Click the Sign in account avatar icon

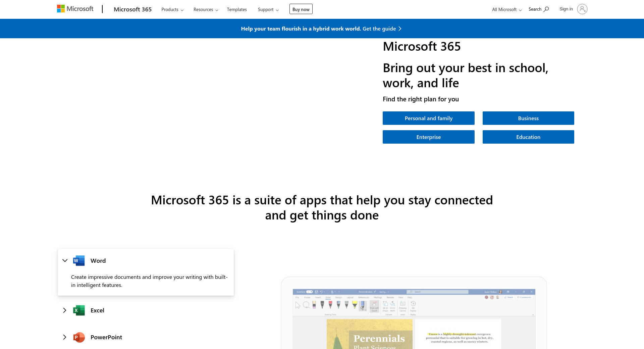pos(582,9)
